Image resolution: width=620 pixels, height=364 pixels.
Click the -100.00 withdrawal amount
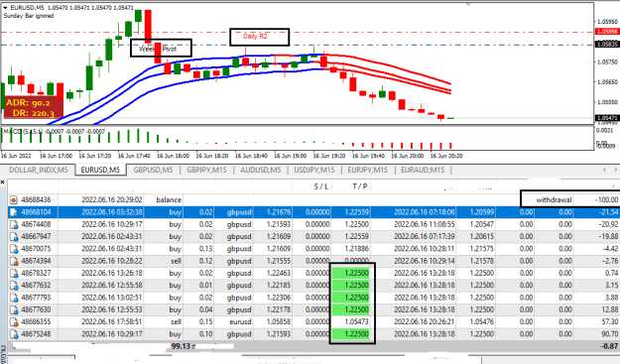(x=606, y=200)
